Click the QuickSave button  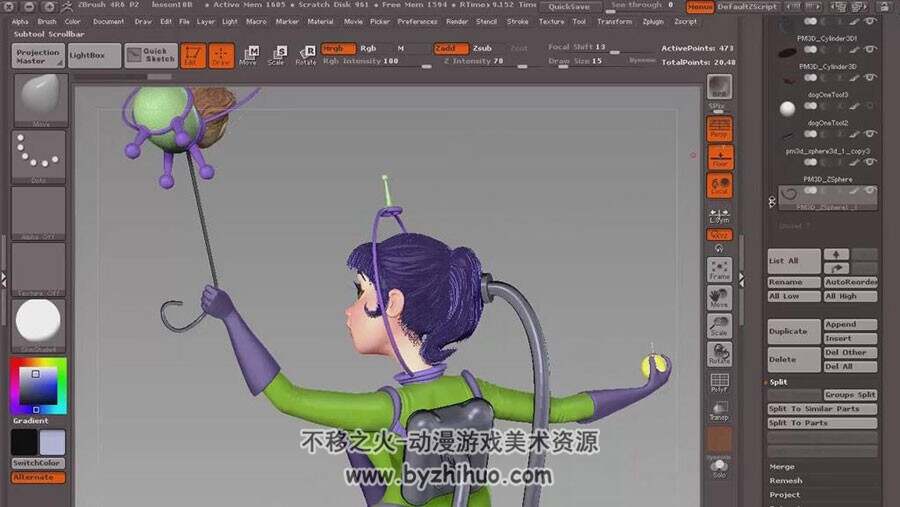pos(570,7)
